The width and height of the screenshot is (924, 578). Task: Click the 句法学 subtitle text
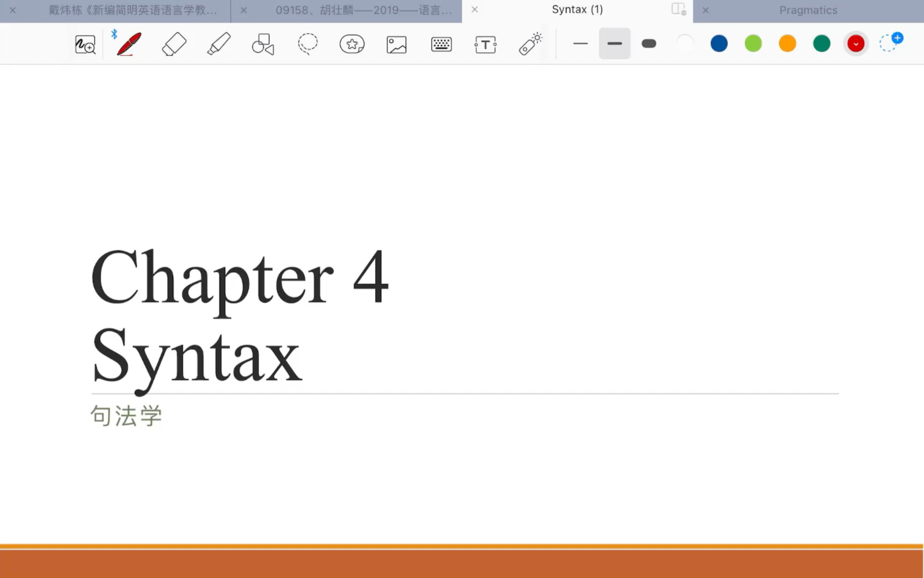(126, 415)
